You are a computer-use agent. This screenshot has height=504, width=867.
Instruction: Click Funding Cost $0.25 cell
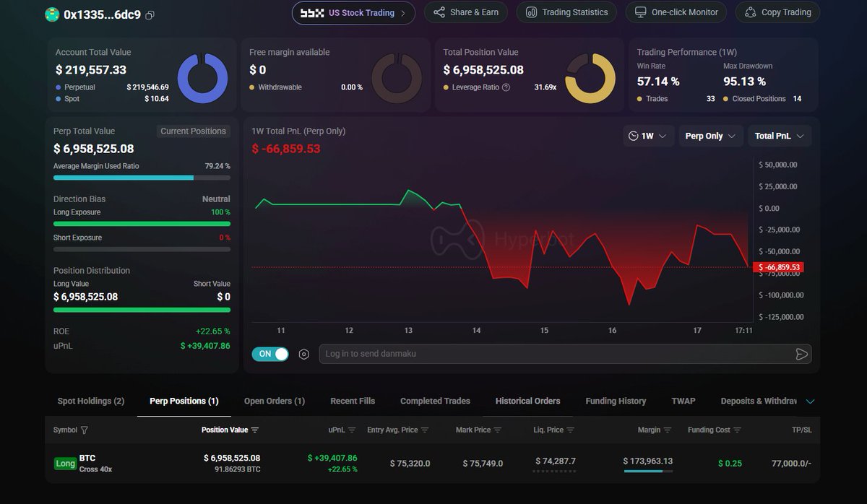(x=730, y=464)
